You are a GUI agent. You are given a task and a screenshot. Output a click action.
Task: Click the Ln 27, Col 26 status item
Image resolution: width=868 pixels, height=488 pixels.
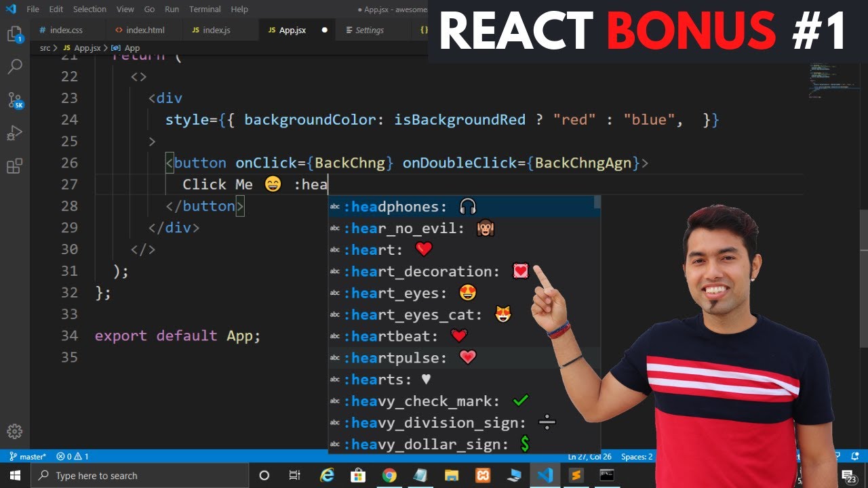pyautogui.click(x=589, y=457)
